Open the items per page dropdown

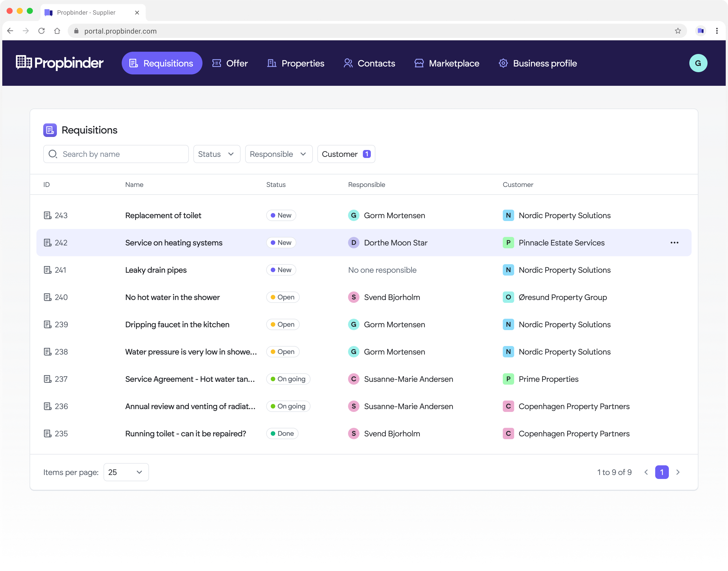[x=126, y=472]
